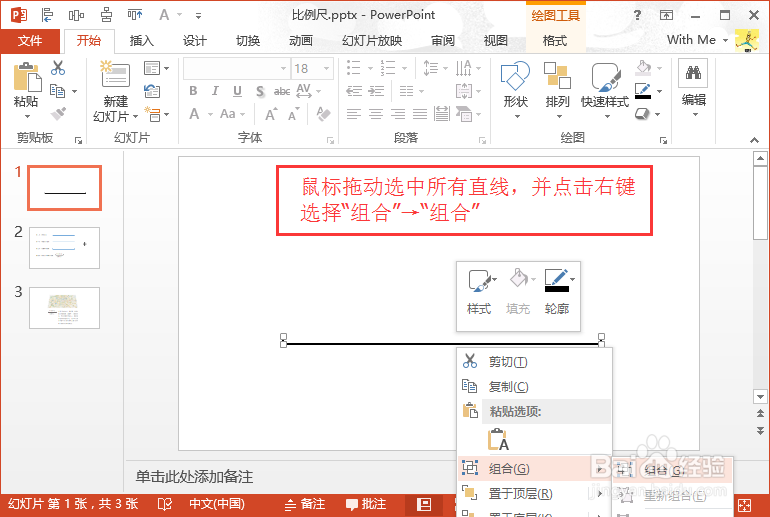The height and width of the screenshot is (517, 770).
Task: Switch to the Design (设计) tab
Action: click(x=194, y=41)
